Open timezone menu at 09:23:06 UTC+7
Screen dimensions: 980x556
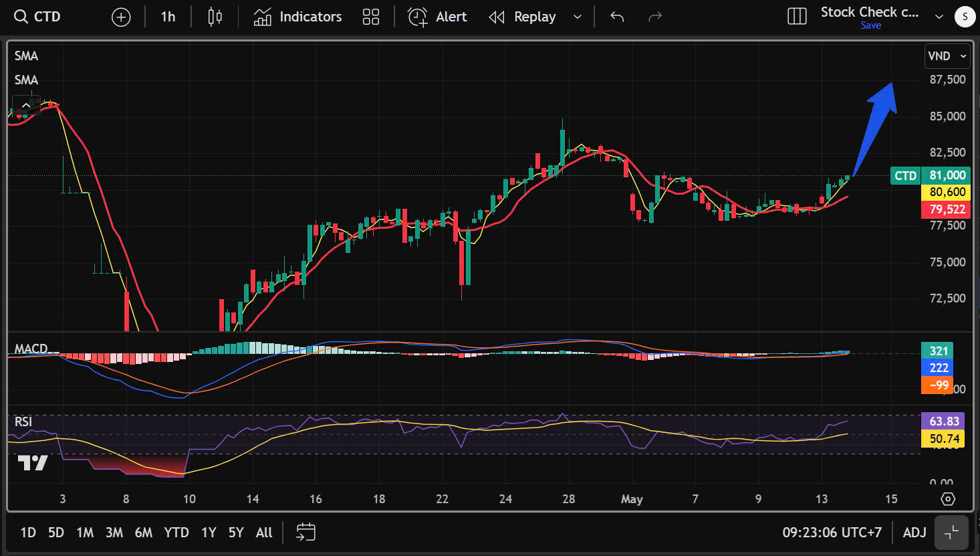pyautogui.click(x=832, y=533)
